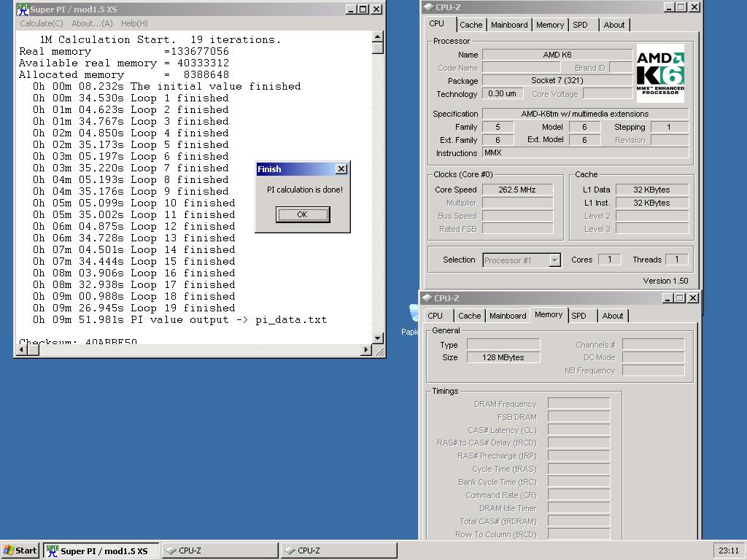Minimize the top CPU-Z window

click(x=669, y=7)
